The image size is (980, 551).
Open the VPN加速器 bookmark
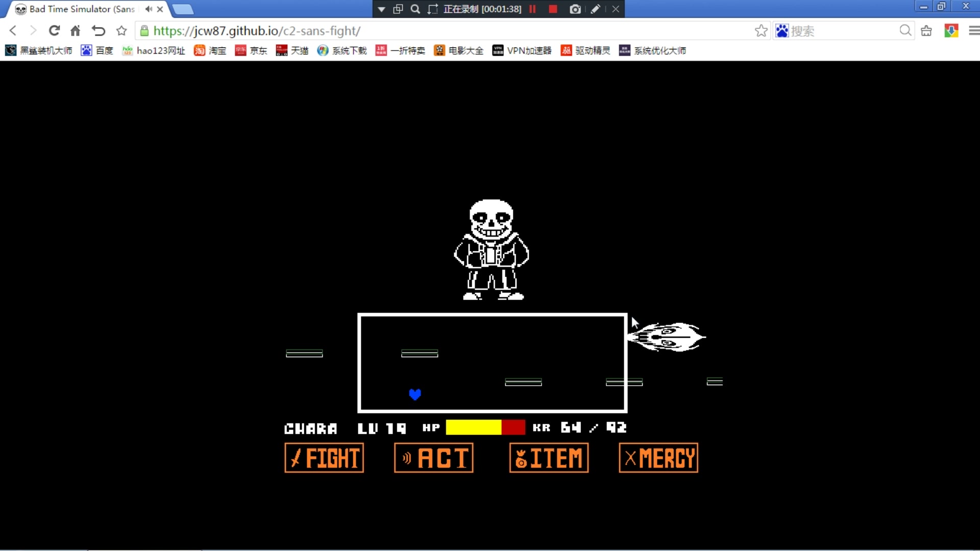(x=522, y=50)
